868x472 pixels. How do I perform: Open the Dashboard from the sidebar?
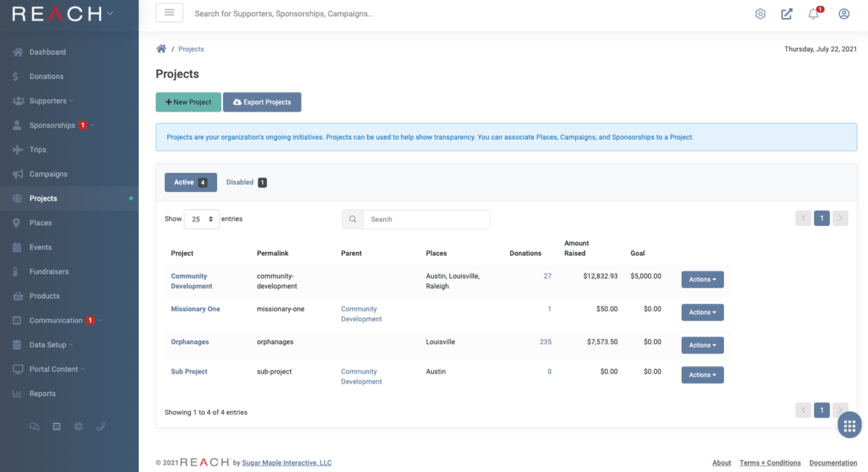coord(45,51)
